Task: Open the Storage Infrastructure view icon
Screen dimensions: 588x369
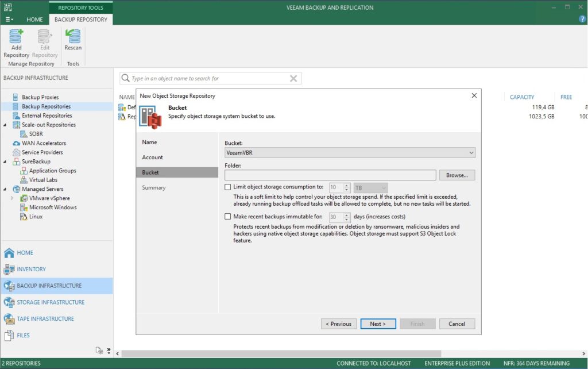Action: 9,302
